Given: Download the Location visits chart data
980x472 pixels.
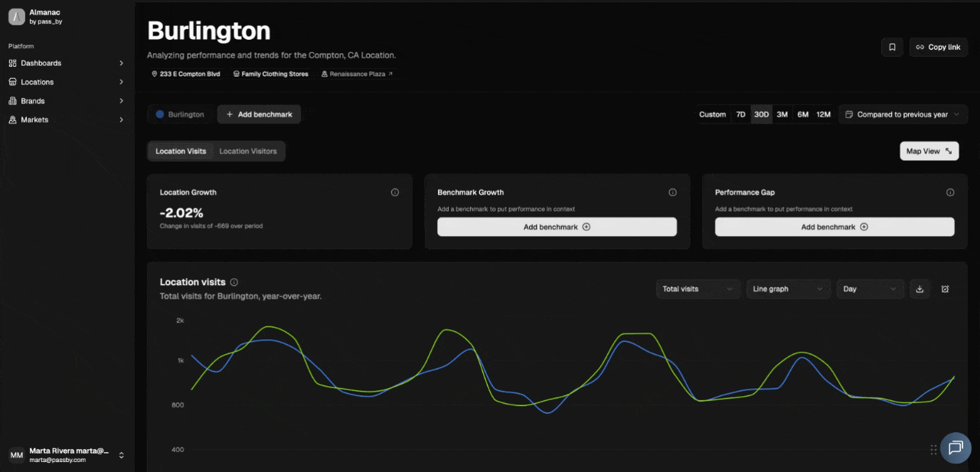Looking at the screenshot, I should [920, 289].
